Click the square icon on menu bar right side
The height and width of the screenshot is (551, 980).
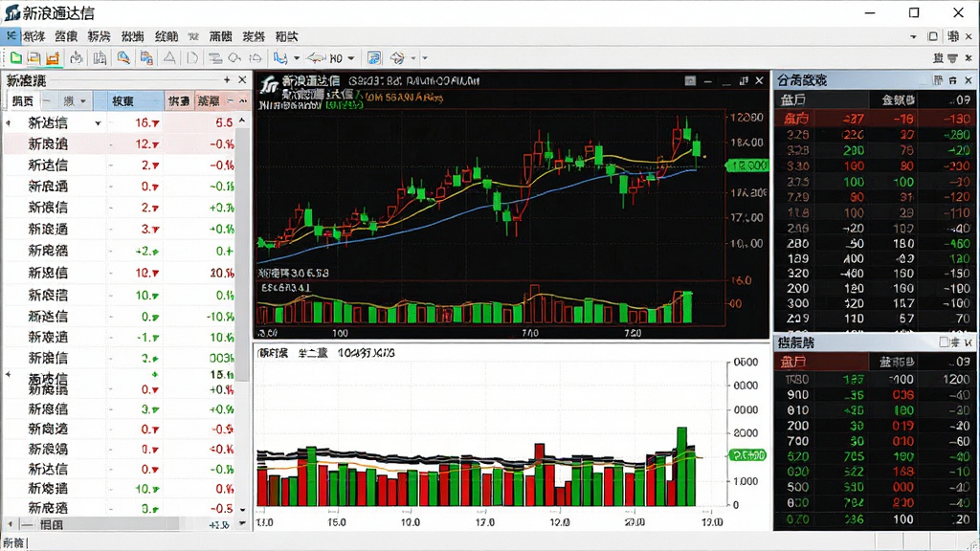coord(932,36)
